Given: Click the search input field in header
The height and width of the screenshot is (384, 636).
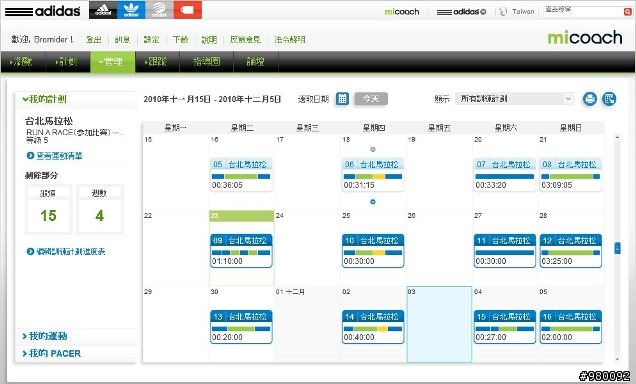Looking at the screenshot, I should (583, 11).
